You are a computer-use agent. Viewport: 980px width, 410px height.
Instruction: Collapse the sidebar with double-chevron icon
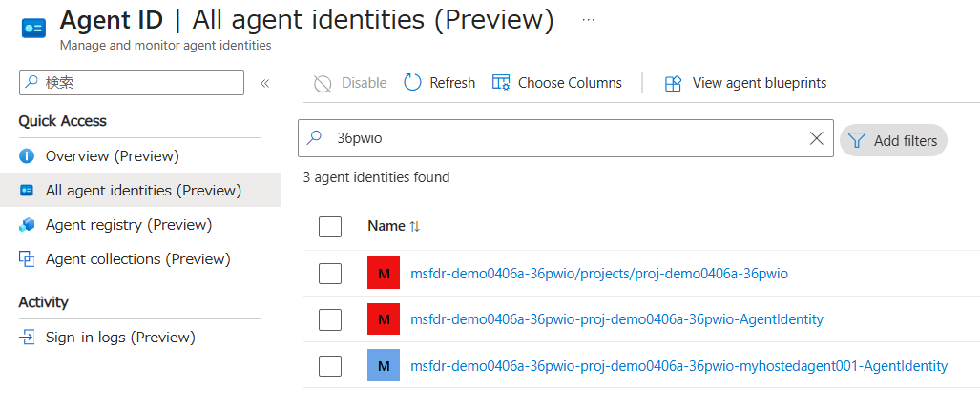(265, 83)
